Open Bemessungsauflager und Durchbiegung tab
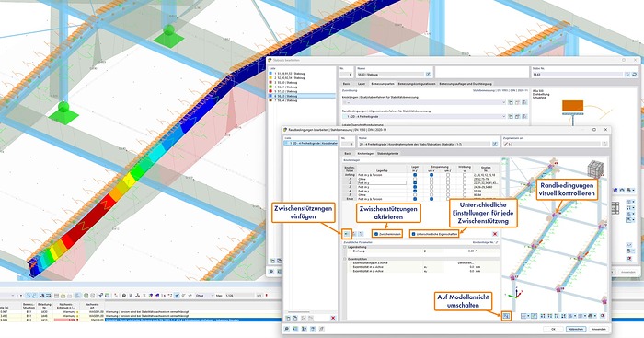Screen dimensions: 644x338 click(466, 84)
